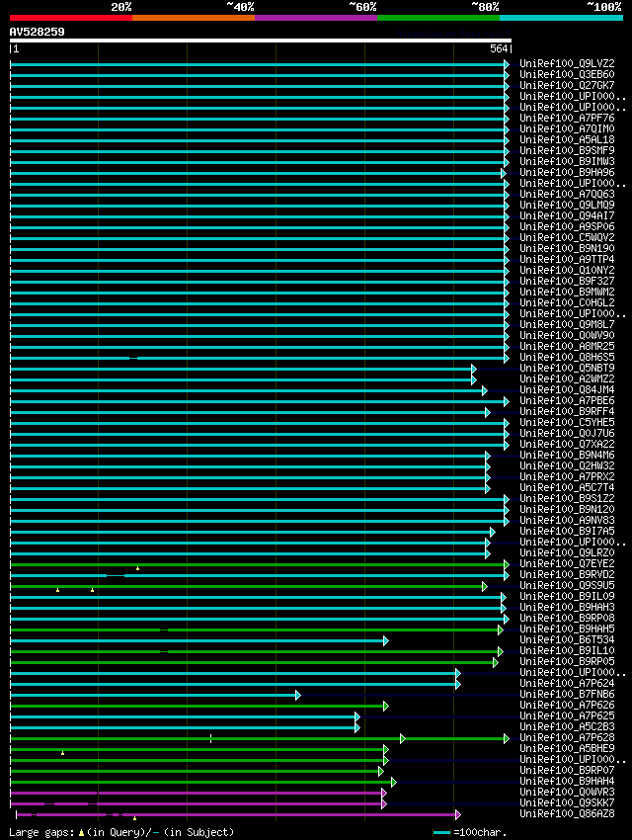This screenshot has width=632, height=840.
Task: Select the UniRef100_B9HAH4 label
Action: click(567, 781)
